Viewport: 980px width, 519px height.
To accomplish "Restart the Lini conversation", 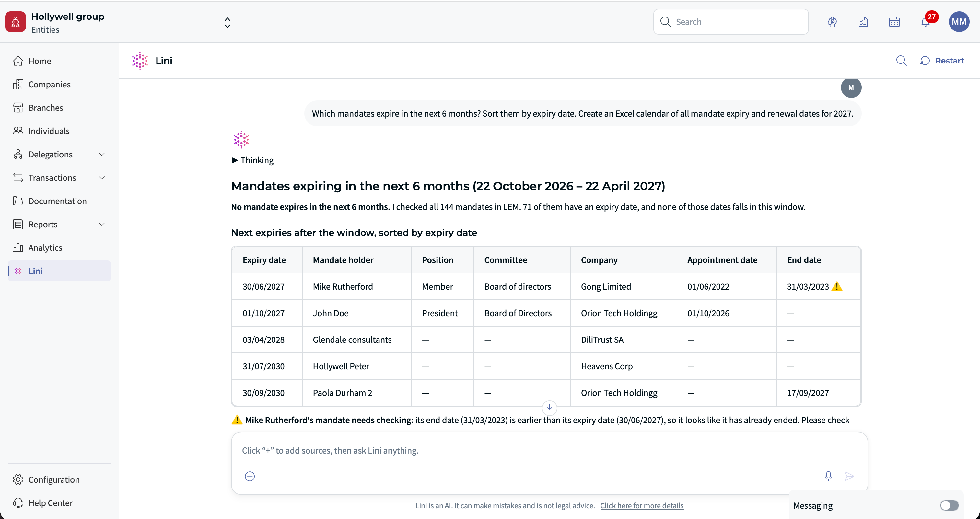I will click(x=942, y=61).
